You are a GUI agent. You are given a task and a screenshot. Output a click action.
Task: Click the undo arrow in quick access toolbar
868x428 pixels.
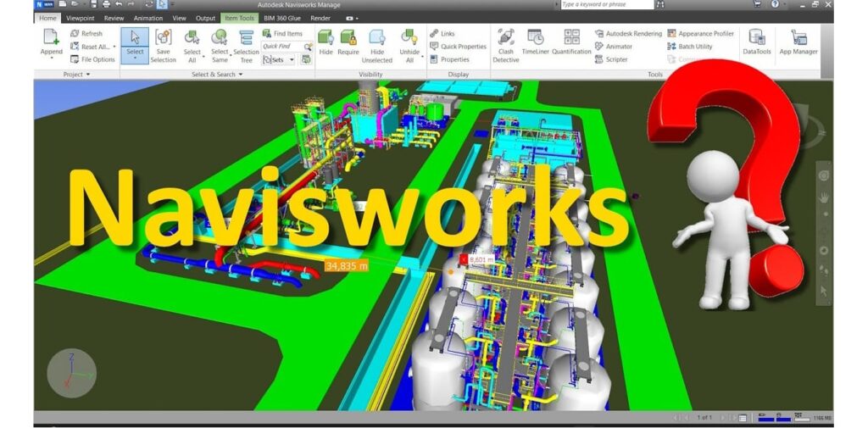click(x=119, y=4)
